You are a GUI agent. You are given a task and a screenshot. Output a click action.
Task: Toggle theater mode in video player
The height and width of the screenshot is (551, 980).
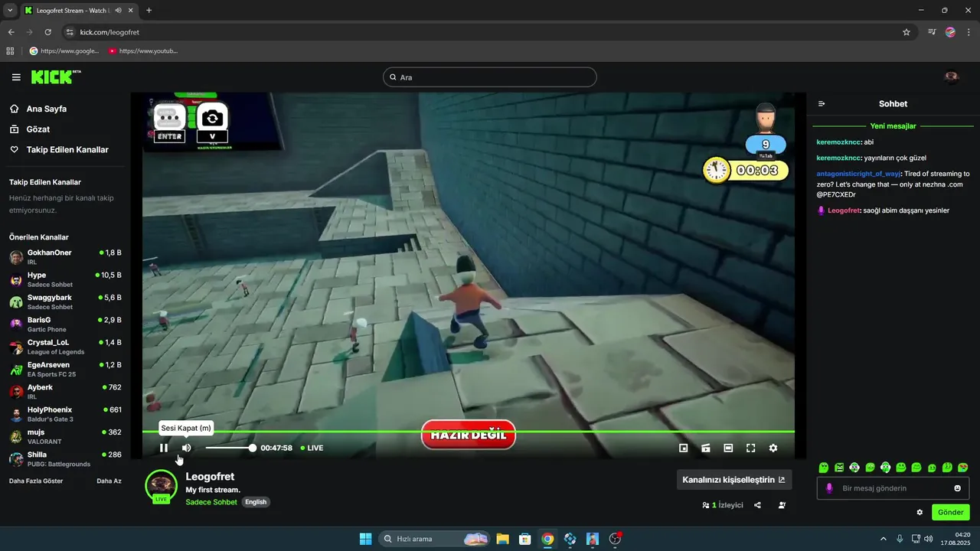tap(728, 448)
